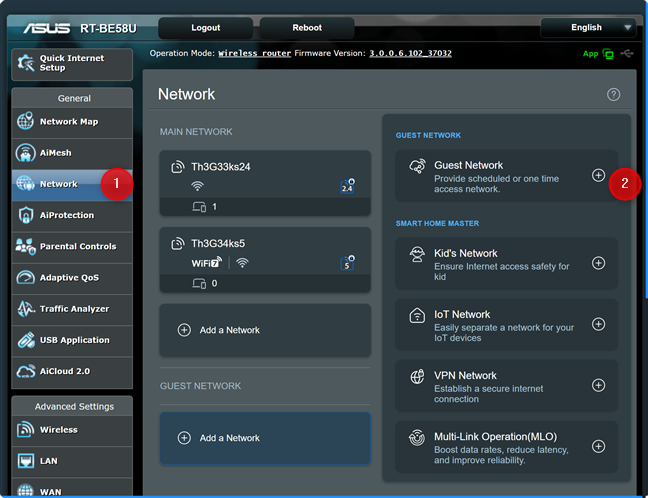
Task: Click the App link in the status bar
Action: coord(590,54)
